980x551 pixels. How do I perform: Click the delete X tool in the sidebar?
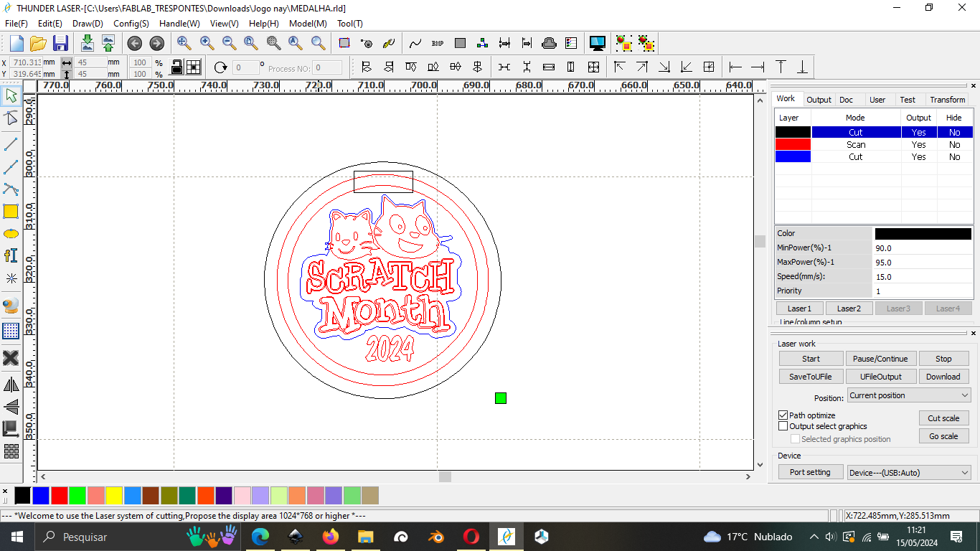tap(11, 357)
